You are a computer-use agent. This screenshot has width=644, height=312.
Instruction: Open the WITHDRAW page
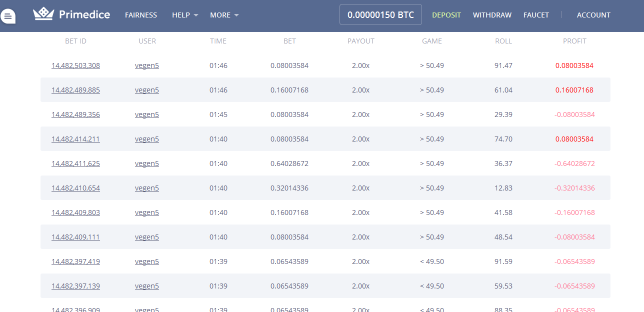(x=492, y=15)
